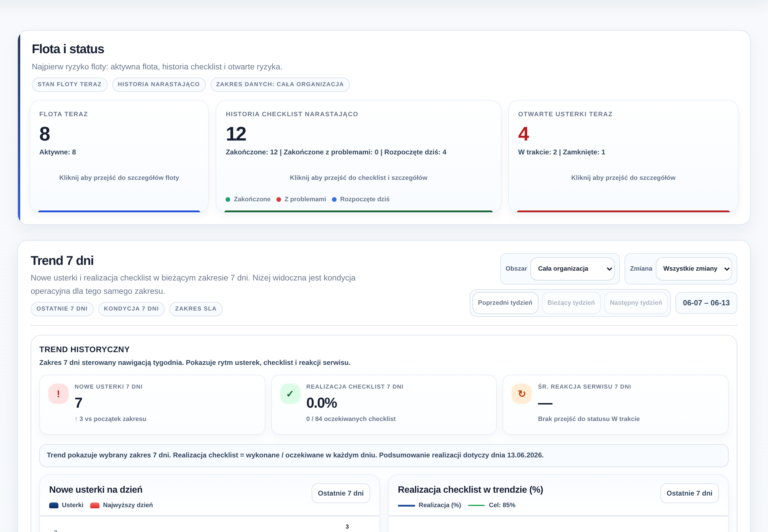Click the Kondycja 7 dni chip

(x=131, y=309)
